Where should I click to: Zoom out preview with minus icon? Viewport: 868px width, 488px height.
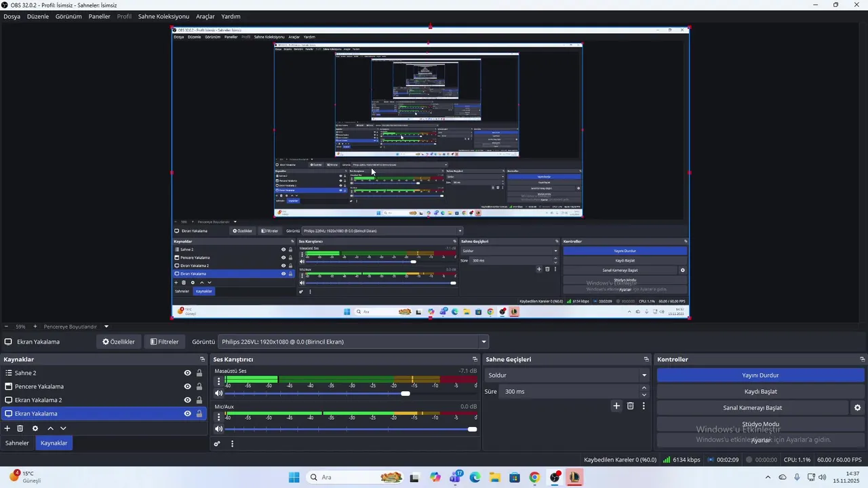point(6,327)
